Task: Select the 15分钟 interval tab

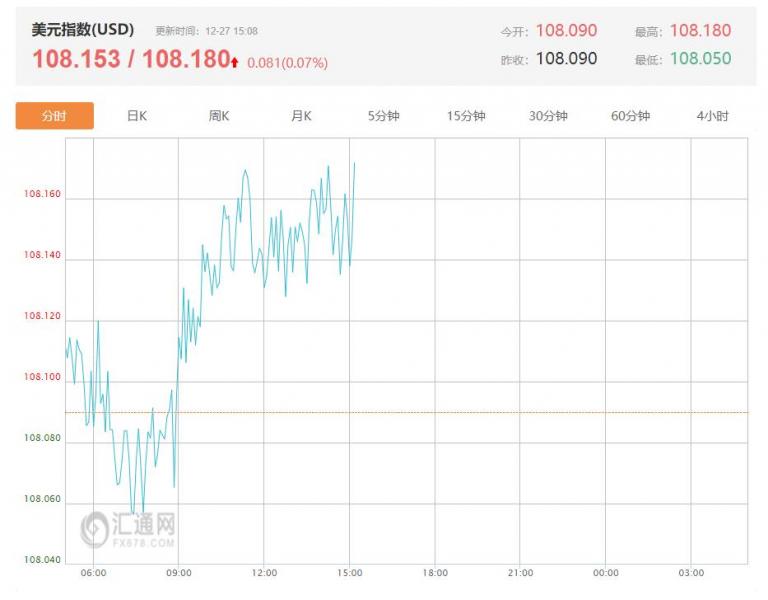Action: tap(466, 116)
